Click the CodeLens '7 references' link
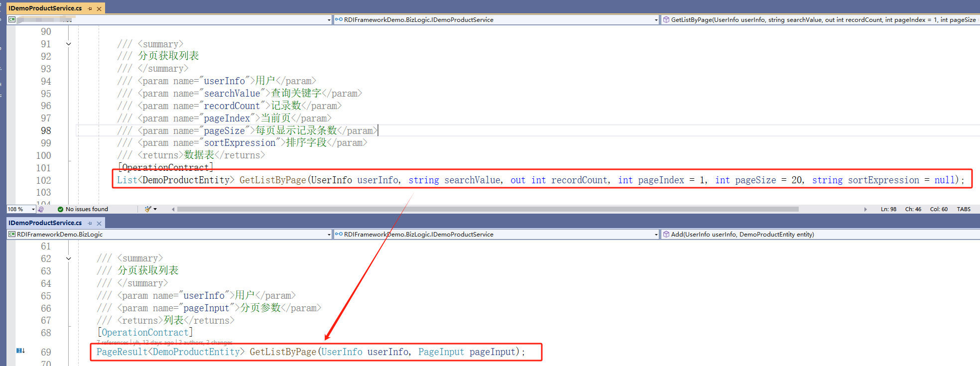980x366 pixels. click(113, 343)
